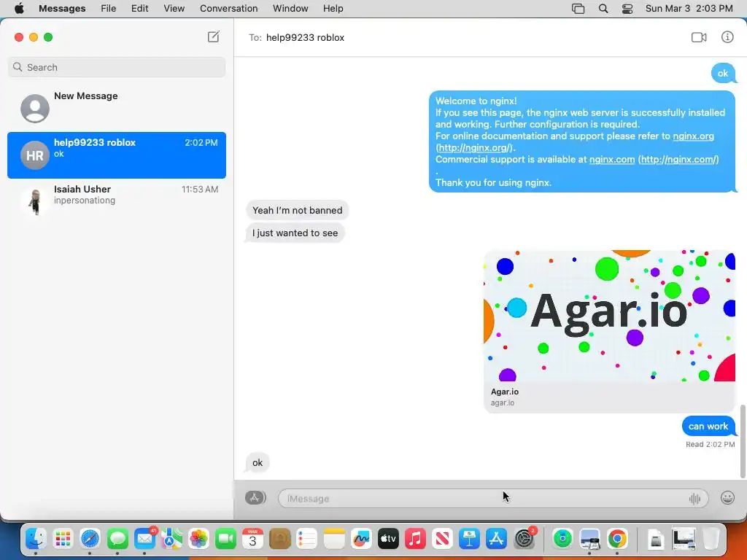Open the Conversation menu
The height and width of the screenshot is (560, 747).
[228, 9]
